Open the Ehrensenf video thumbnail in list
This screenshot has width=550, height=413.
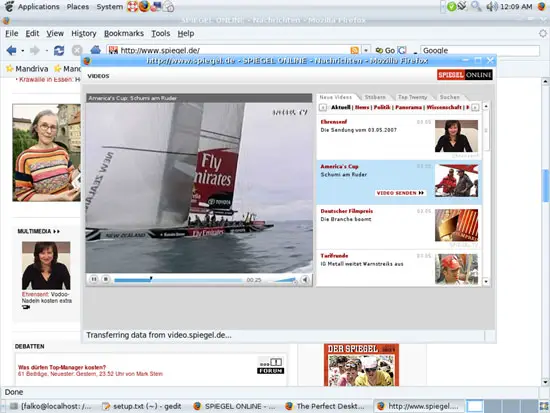pos(456,136)
